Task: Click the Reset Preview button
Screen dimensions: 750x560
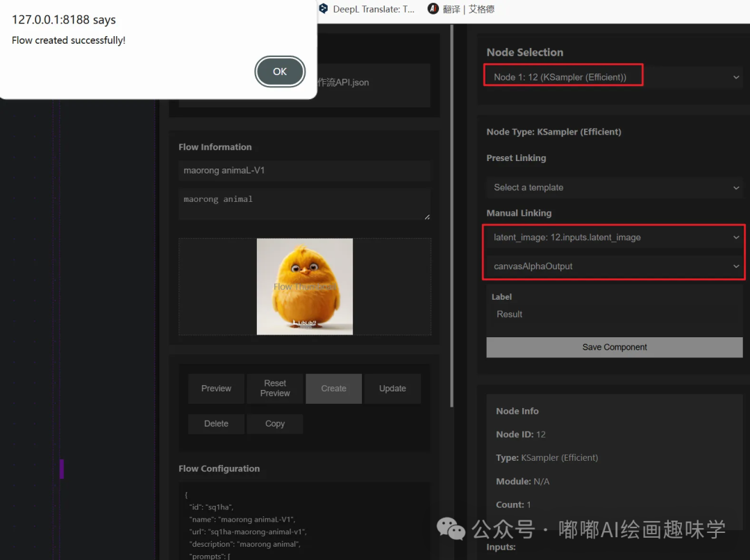Action: coord(275,389)
